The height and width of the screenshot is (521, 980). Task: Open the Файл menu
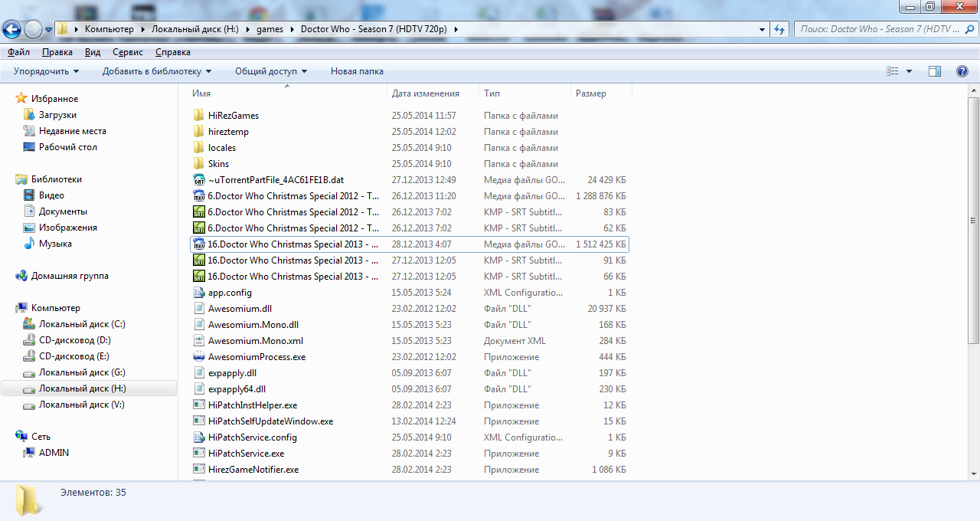pos(18,52)
